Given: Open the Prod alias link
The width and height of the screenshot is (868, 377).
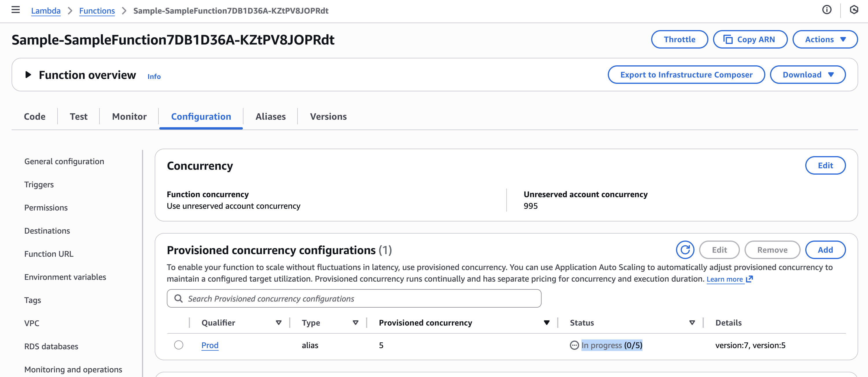Looking at the screenshot, I should click(210, 345).
